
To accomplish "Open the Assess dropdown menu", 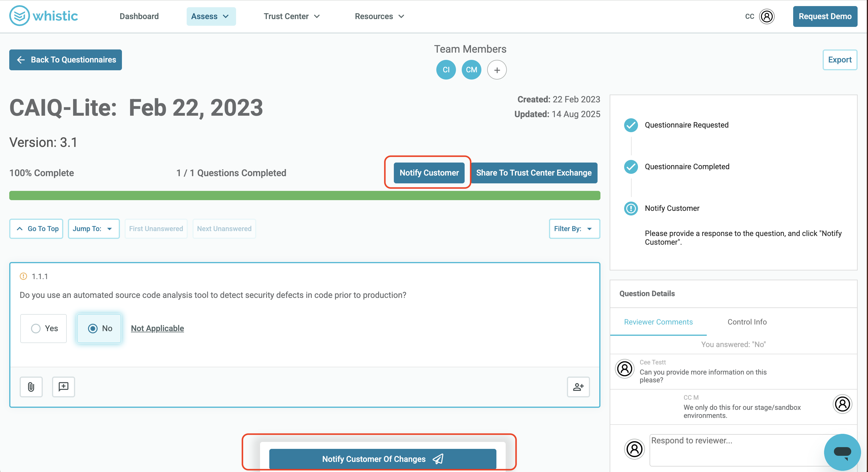I will click(x=211, y=16).
